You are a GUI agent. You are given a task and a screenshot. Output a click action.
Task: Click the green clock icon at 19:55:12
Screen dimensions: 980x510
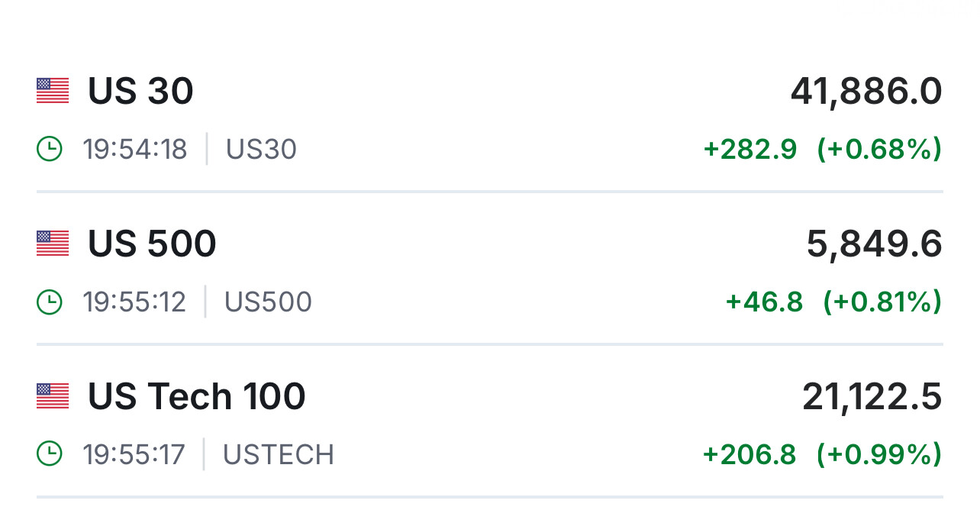(50, 302)
